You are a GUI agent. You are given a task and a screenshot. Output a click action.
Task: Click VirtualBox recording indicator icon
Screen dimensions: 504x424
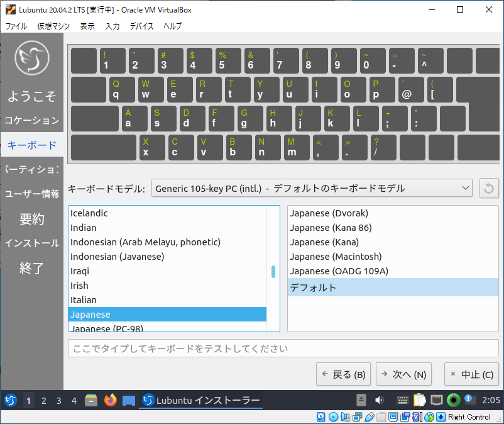tap(405, 417)
